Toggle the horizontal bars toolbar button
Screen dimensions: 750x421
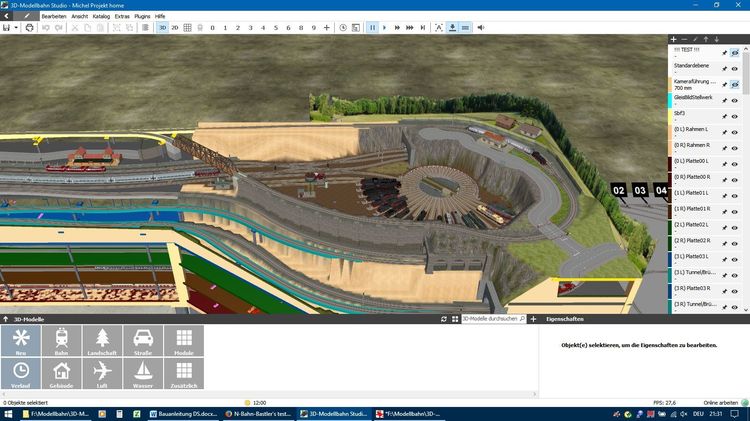465,28
